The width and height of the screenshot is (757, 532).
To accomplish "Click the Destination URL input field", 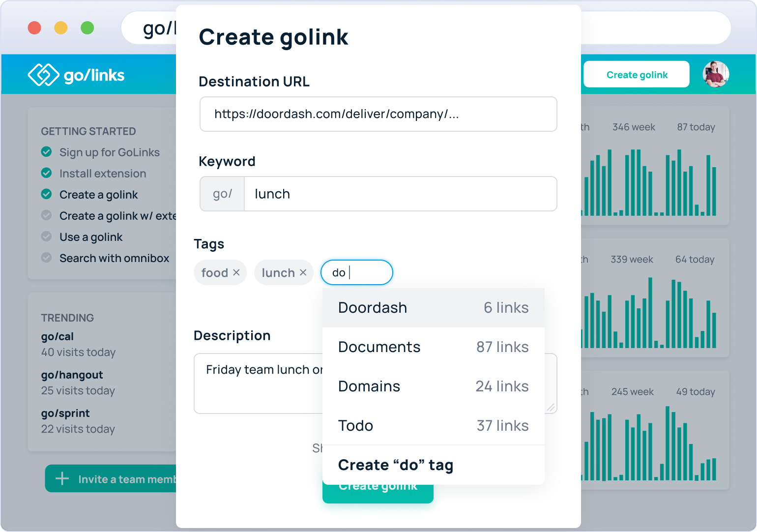I will coord(378,114).
